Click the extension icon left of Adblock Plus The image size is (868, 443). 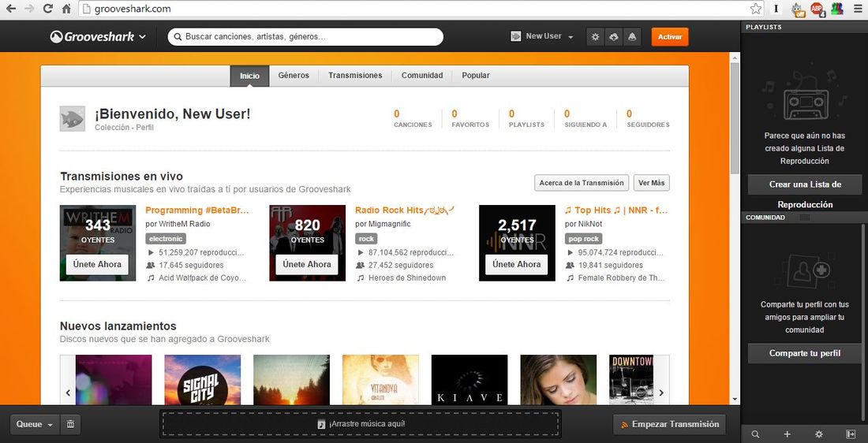click(x=798, y=9)
